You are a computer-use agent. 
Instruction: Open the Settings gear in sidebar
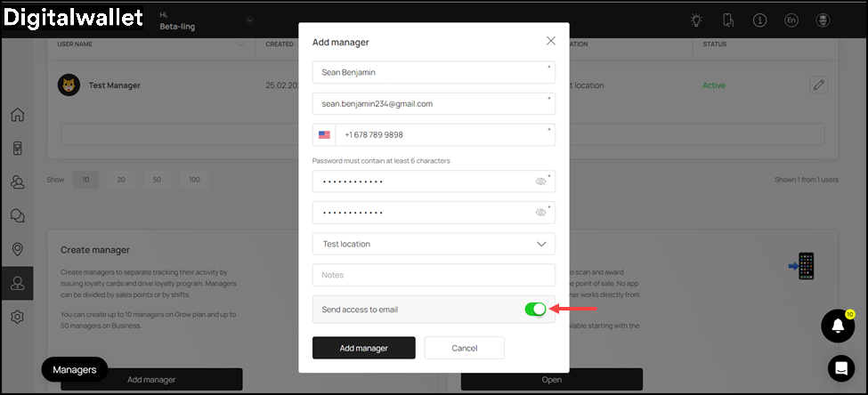click(x=17, y=317)
